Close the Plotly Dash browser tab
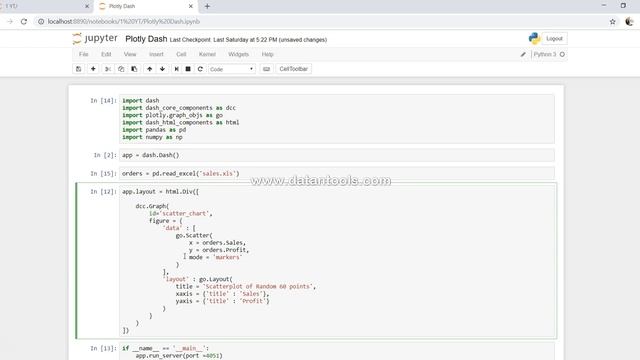Screen dimensions: 640x360 (x=191, y=6)
